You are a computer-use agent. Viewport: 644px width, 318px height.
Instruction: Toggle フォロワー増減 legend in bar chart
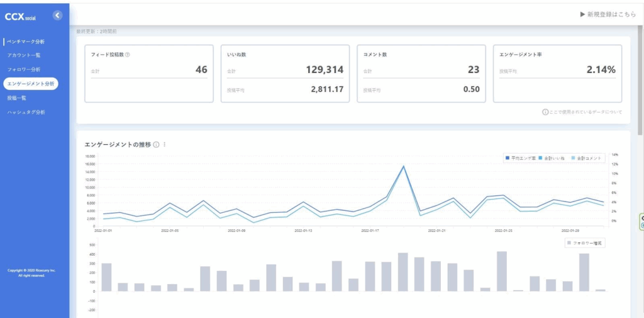[x=586, y=242]
